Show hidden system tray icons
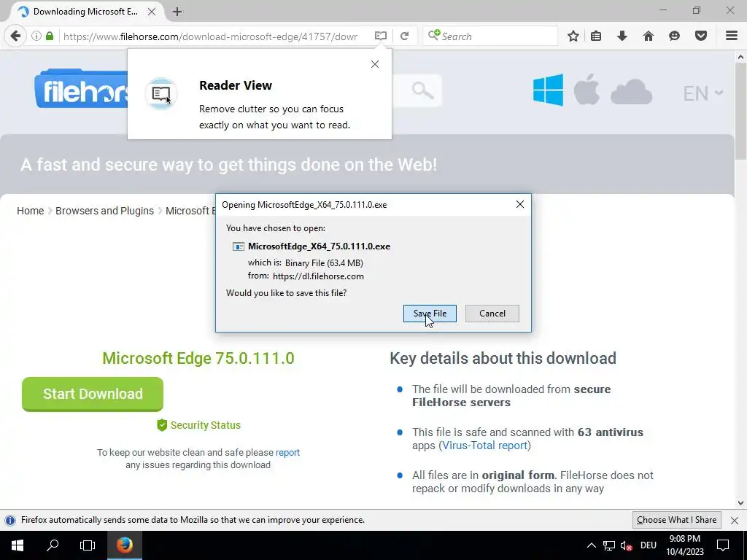Viewport: 747px width, 560px height. [x=591, y=545]
